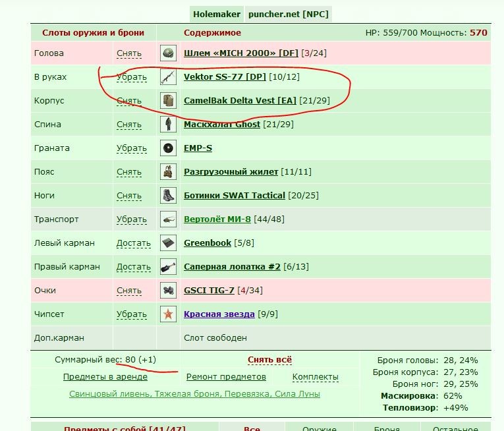Select the Holemaker tab
The image size is (504, 431).
click(217, 14)
